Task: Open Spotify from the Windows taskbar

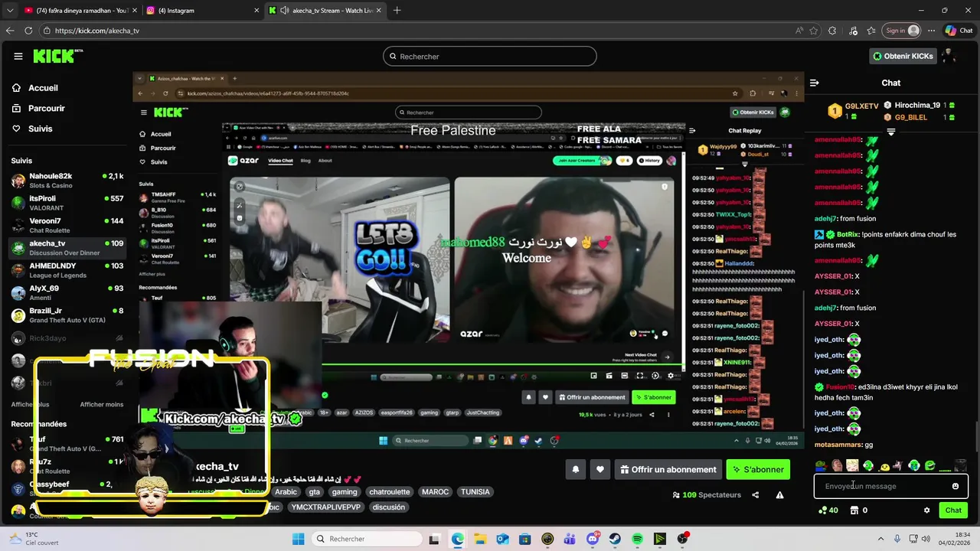Action: (x=637, y=539)
